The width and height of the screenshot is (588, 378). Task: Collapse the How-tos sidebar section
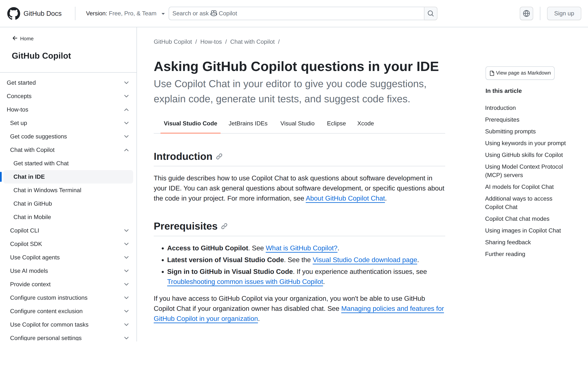point(126,110)
